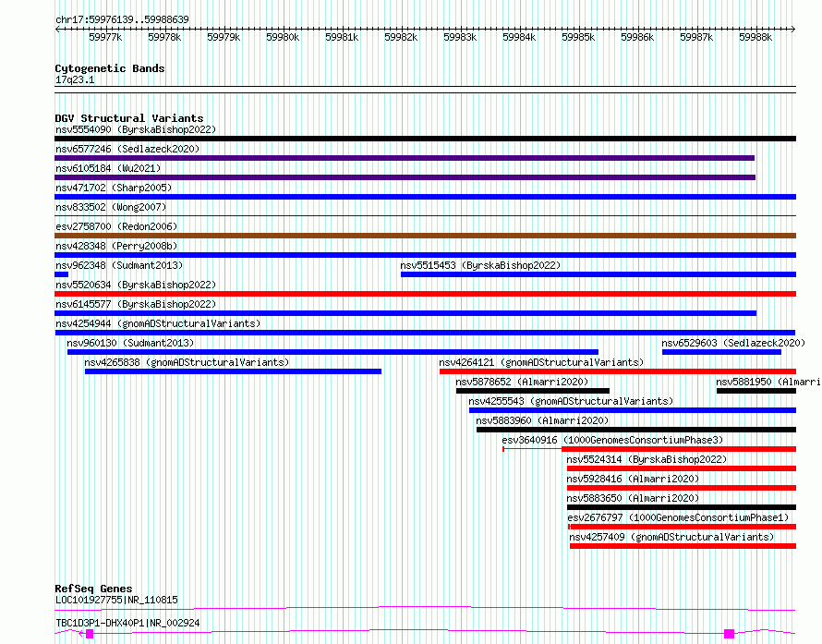The image size is (822, 644).
Task: Click the 59977k ruler tick label
Action: click(x=105, y=37)
